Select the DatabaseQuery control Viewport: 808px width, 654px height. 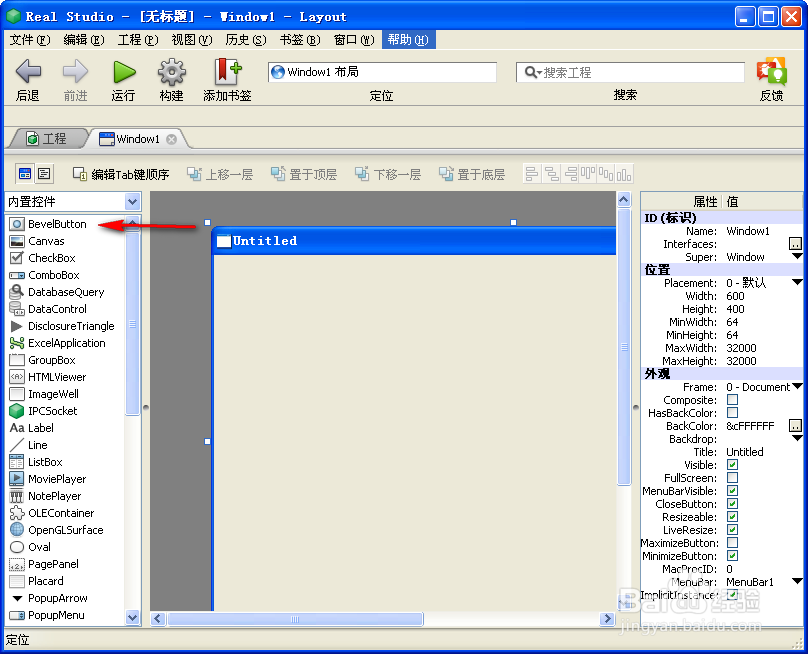tap(65, 292)
